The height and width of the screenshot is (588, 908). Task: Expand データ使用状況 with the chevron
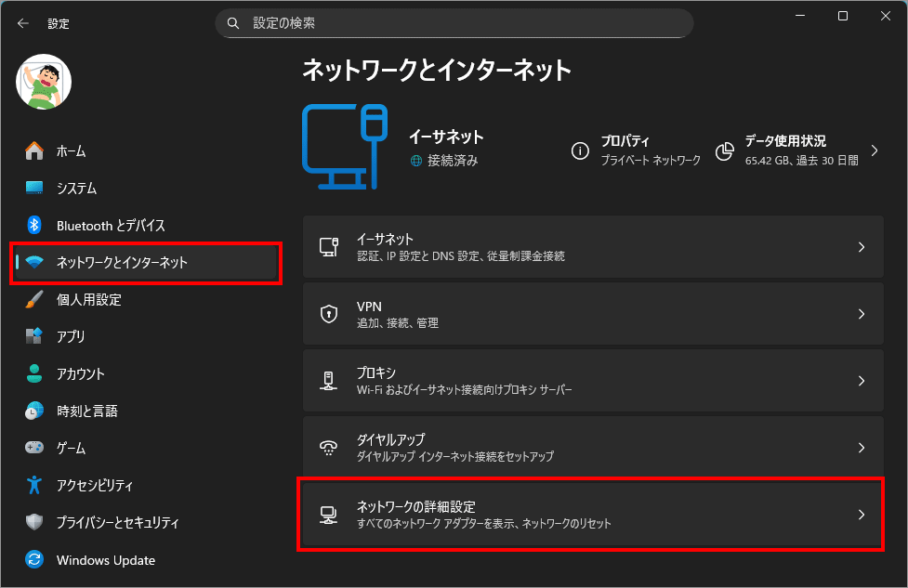pyautogui.click(x=874, y=150)
